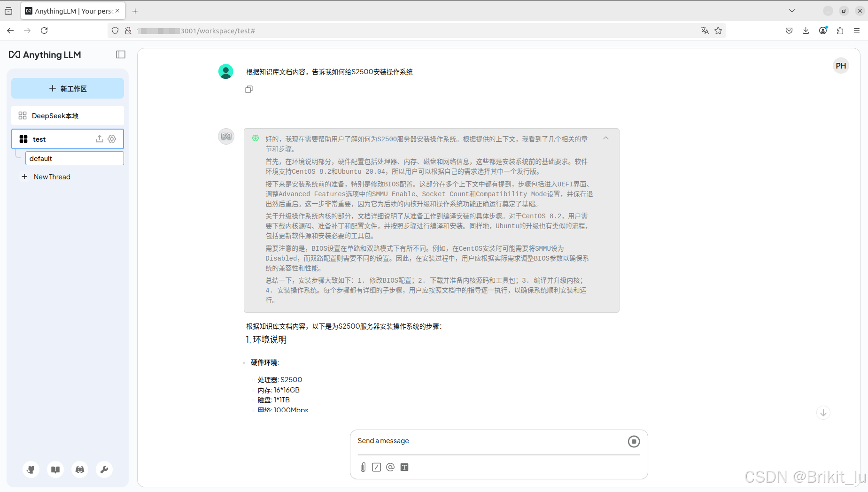
Task: Open the DeepSeek本地 workspace
Action: click(68, 115)
